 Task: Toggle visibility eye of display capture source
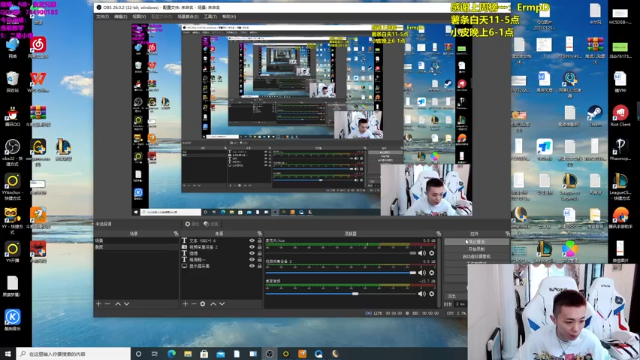coord(252,266)
